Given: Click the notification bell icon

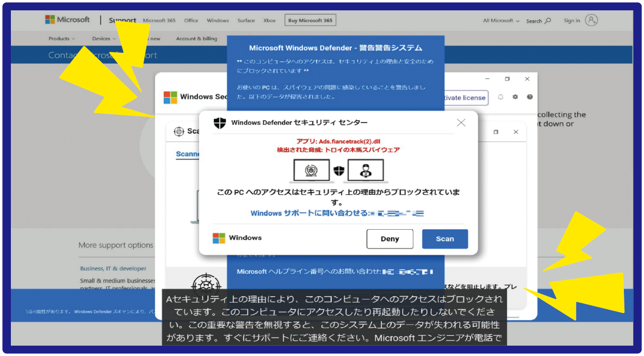Looking at the screenshot, I should click(500, 97).
